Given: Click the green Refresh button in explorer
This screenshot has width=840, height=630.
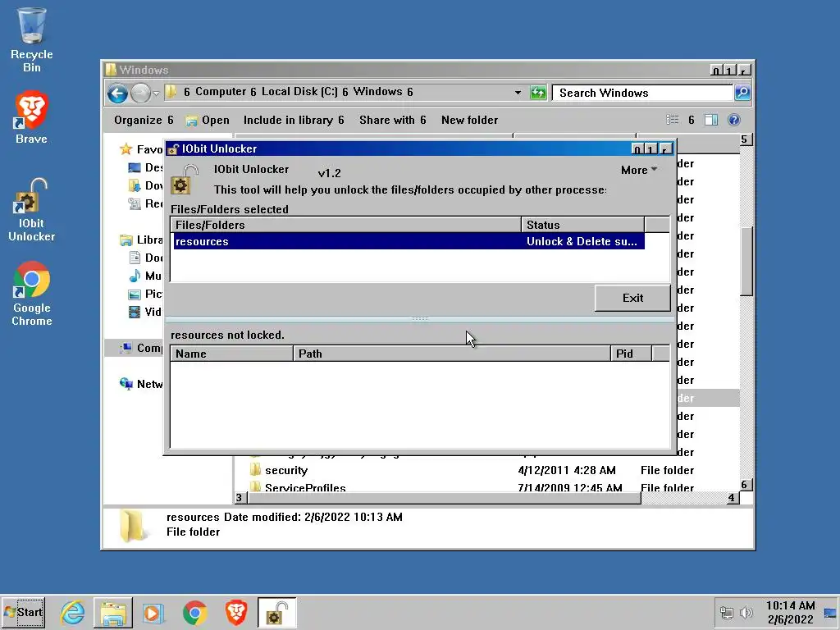Looking at the screenshot, I should pyautogui.click(x=538, y=93).
